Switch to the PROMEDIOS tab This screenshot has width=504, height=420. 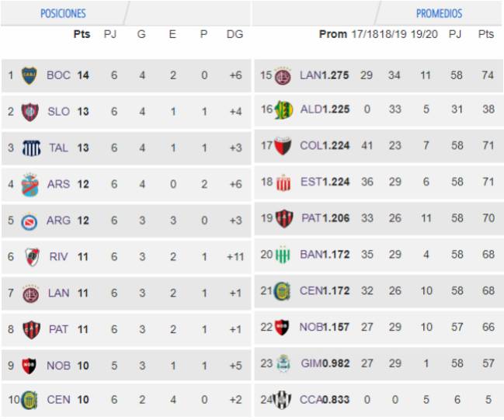439,13
